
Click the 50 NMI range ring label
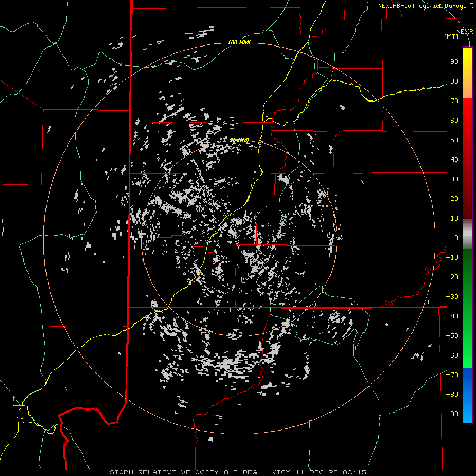pyautogui.click(x=239, y=140)
